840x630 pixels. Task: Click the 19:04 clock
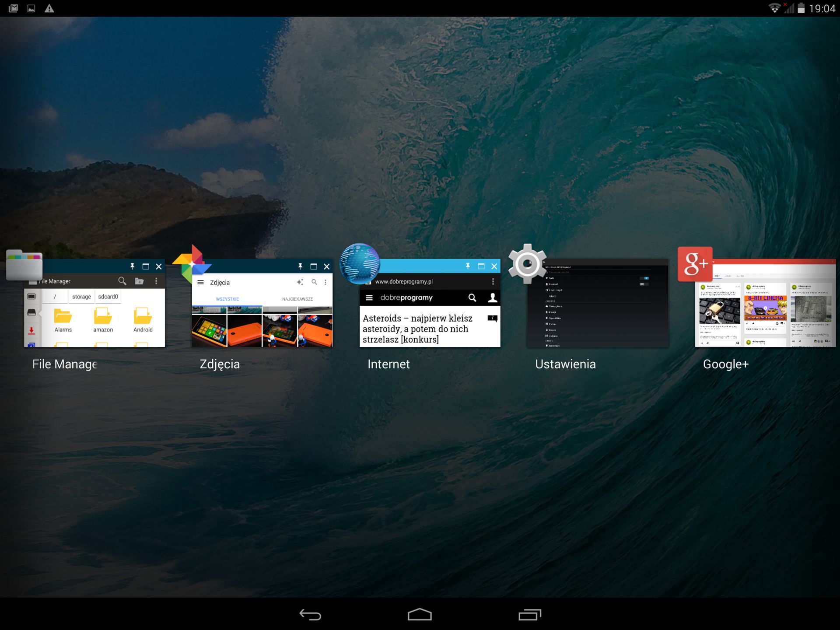click(x=822, y=9)
